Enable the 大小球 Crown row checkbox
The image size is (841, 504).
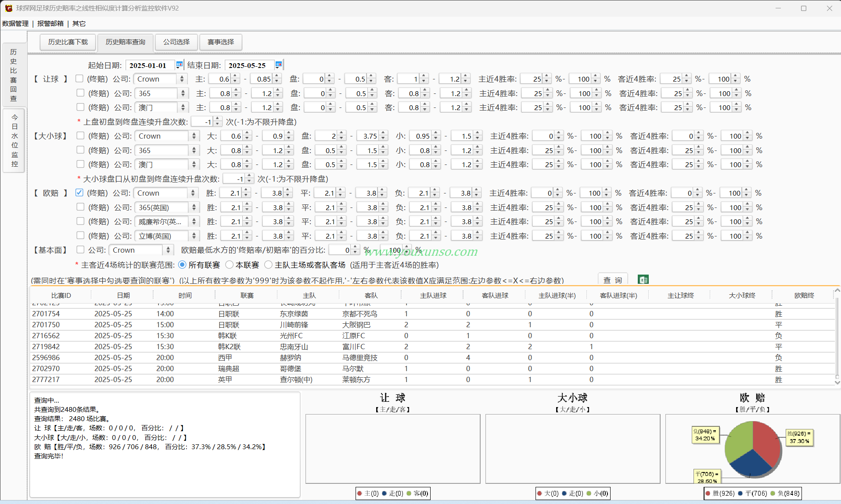[80, 136]
